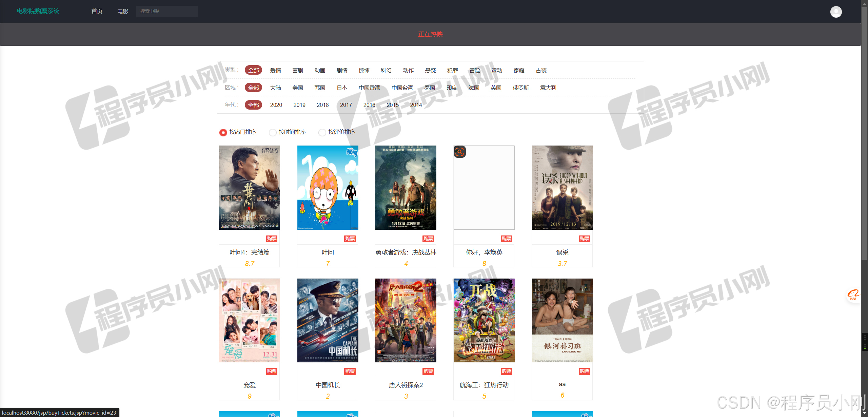This screenshot has width=868, height=417.
Task: Switch to 正在热映 tab
Action: point(430,34)
